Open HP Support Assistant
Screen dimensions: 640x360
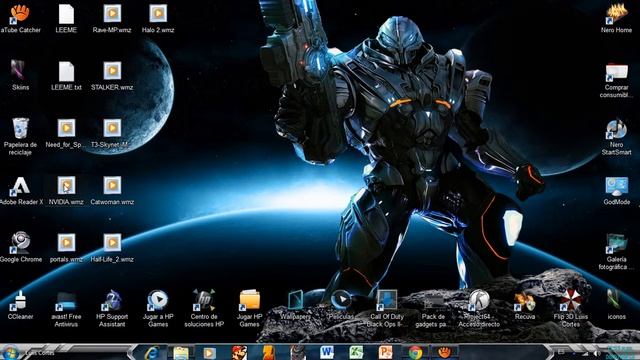tap(112, 309)
